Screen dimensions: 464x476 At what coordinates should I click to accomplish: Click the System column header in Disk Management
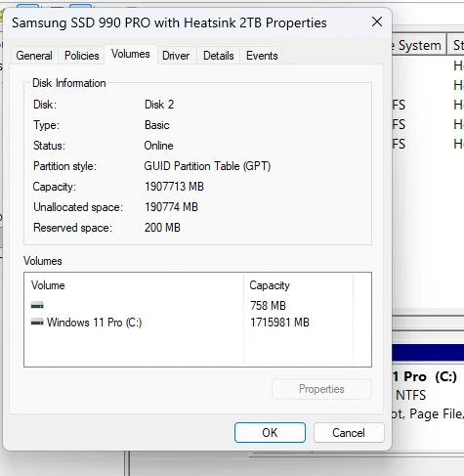[x=419, y=45]
